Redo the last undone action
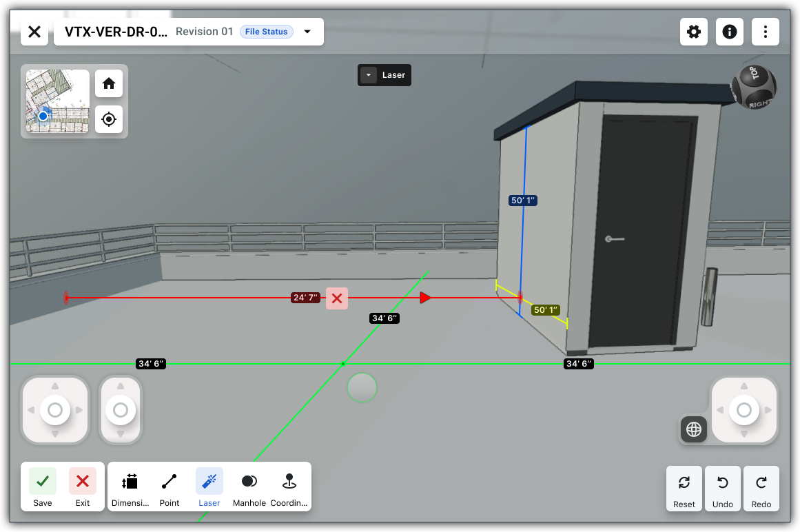The width and height of the screenshot is (800, 532). coord(761,489)
